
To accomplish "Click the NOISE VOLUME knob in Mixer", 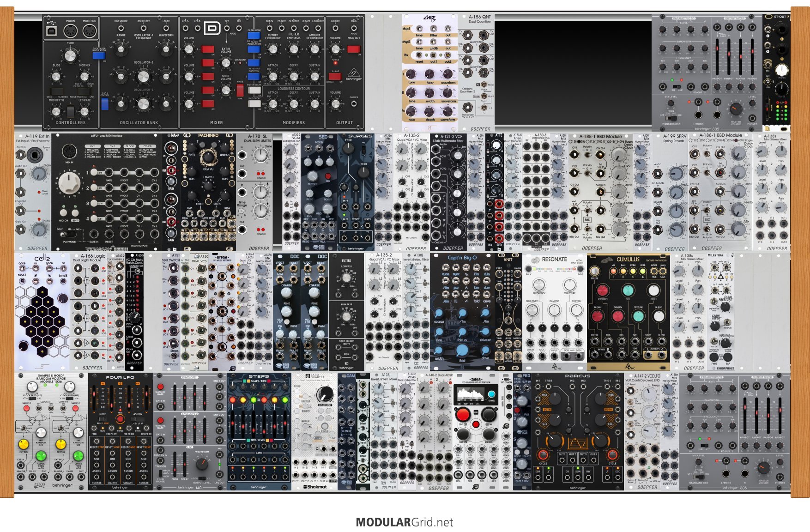I will pos(226,90).
